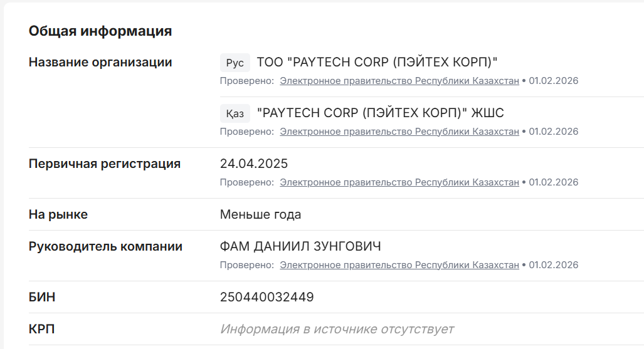Click the Russian name ТОО "PAYTECH CORP (ПЭЙТЕХ КОРП)"
The image size is (644, 349).
click(377, 63)
